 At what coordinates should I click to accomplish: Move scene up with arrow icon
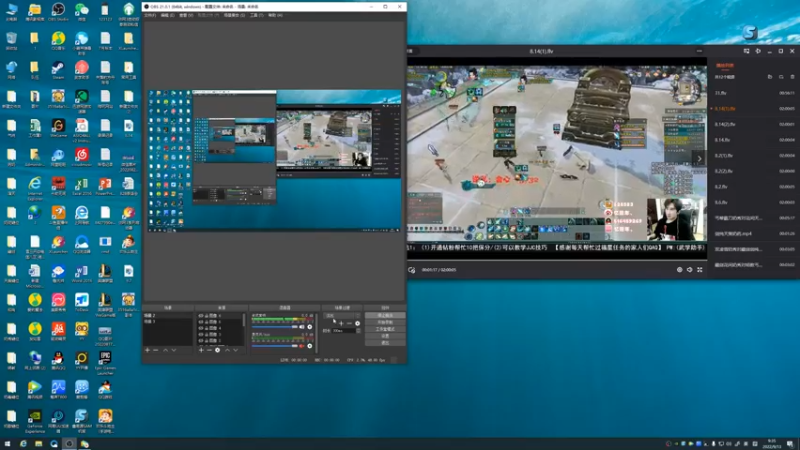pos(165,350)
